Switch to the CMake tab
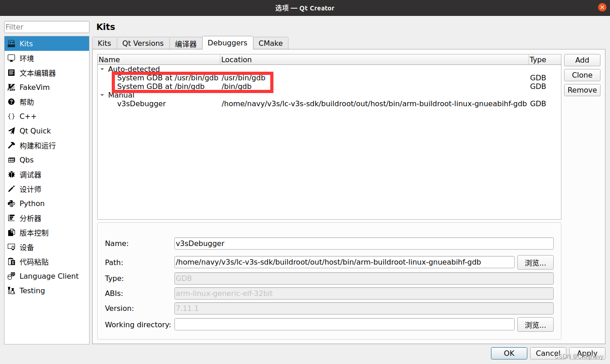Image resolution: width=610 pixels, height=364 pixels. click(271, 43)
